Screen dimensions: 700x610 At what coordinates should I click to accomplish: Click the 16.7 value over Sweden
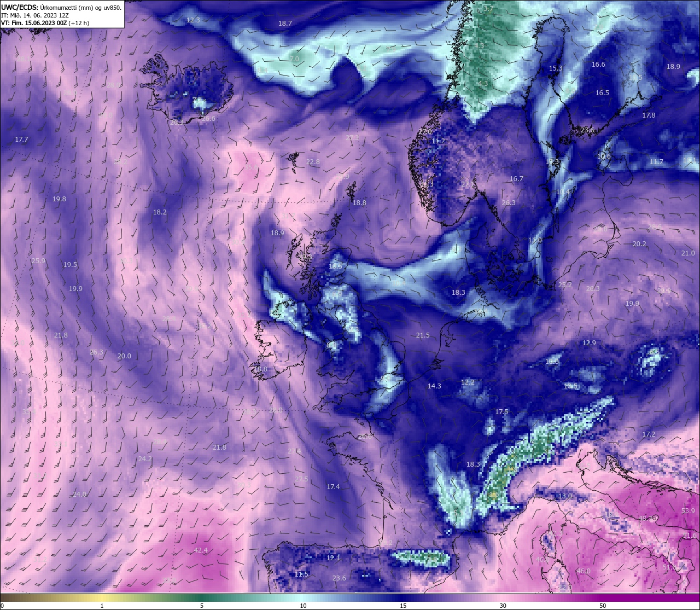[516, 179]
